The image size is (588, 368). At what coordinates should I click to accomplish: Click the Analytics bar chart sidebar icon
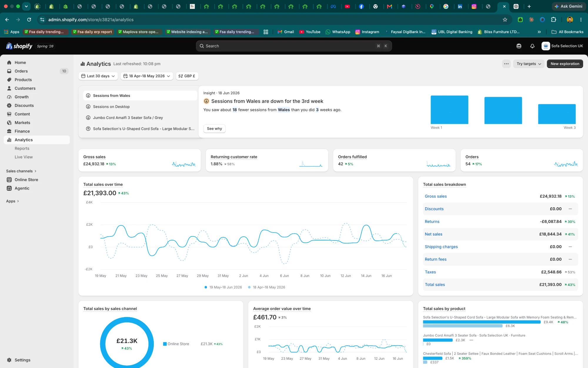9,140
